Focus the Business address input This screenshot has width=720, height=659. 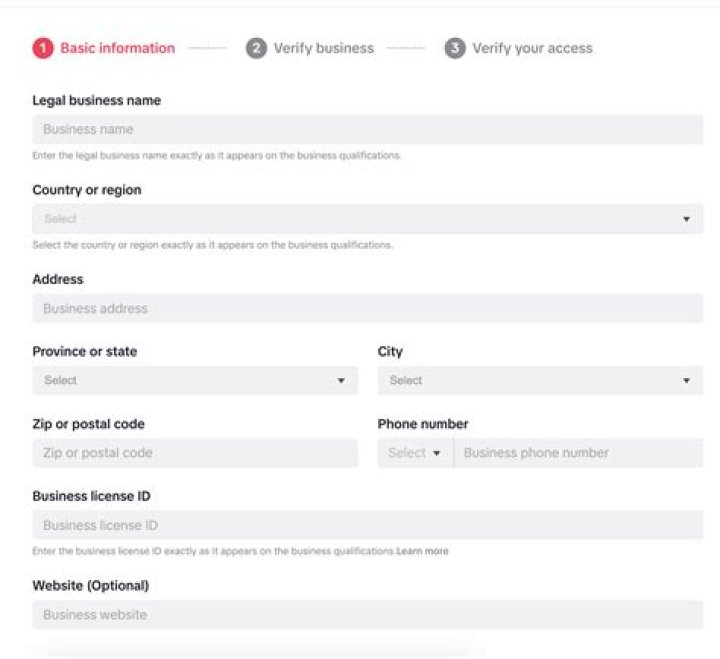(x=367, y=309)
